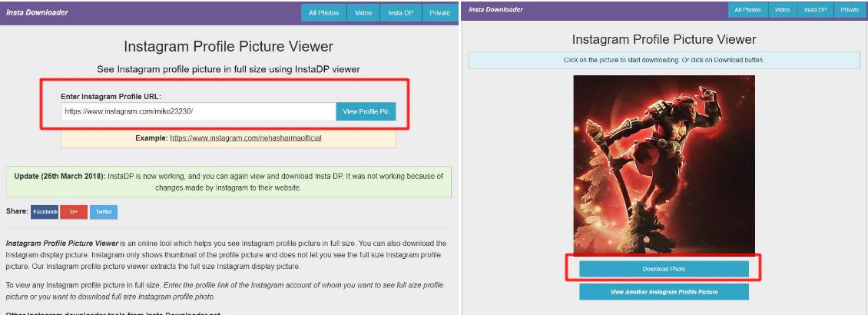Open the nehasharmaofficial example link
This screenshot has height=315, width=868.
[246, 138]
